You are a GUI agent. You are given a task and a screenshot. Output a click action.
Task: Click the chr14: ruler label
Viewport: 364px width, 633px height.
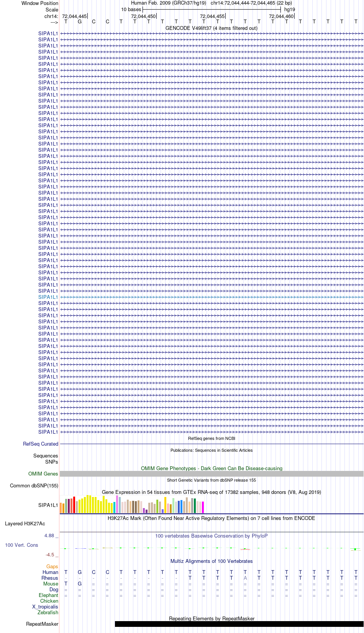click(51, 16)
